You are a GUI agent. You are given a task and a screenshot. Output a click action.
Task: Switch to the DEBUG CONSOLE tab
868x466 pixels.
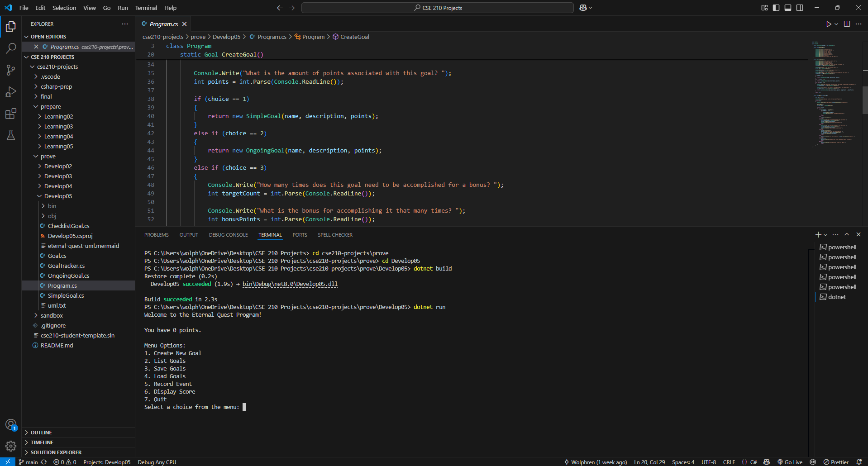228,235
